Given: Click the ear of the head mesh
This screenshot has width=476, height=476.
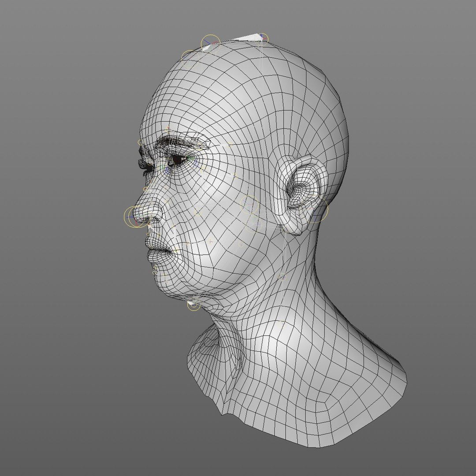Looking at the screenshot, I should 302,194.
